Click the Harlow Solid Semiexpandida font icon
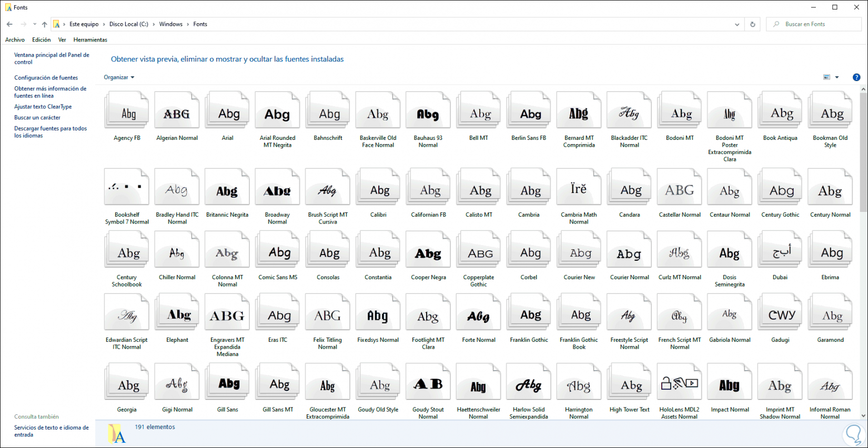868x448 pixels. coord(529,382)
